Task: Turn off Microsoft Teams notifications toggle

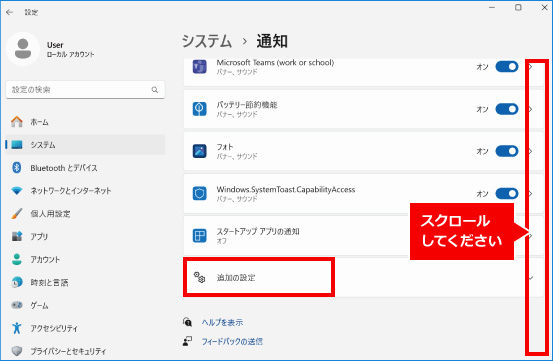Action: (507, 67)
